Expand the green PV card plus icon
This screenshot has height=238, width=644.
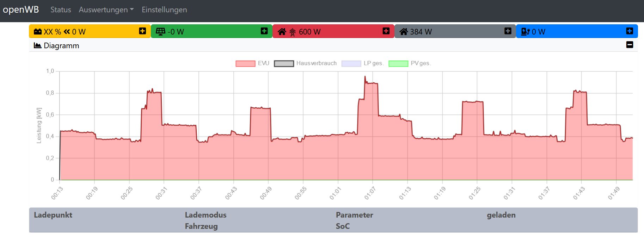click(264, 31)
